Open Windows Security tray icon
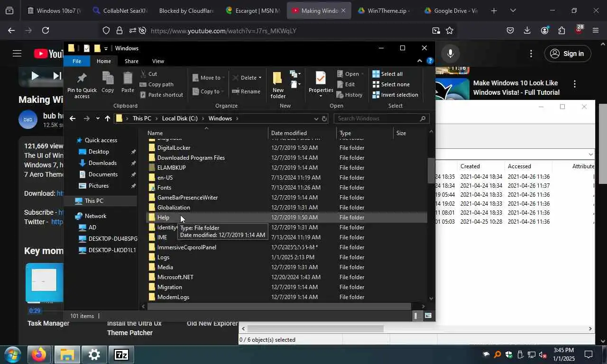This screenshot has width=607, height=364. pyautogui.click(x=509, y=355)
